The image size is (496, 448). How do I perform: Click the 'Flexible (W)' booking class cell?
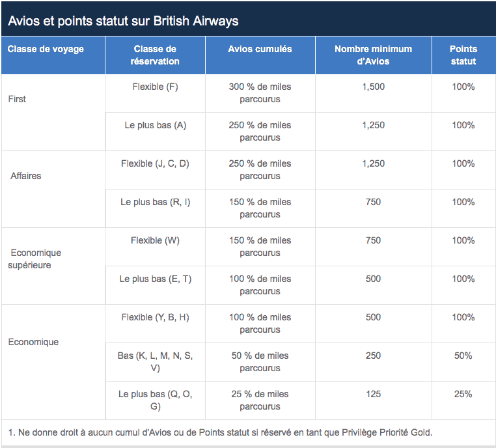click(x=155, y=240)
